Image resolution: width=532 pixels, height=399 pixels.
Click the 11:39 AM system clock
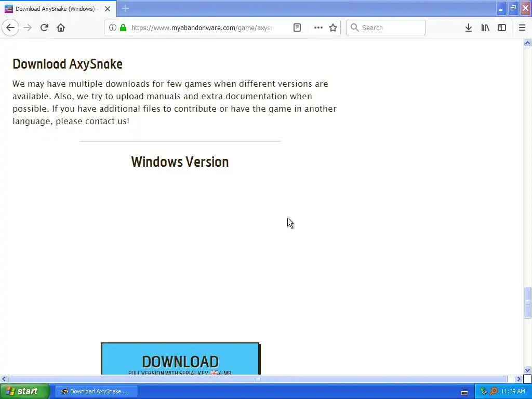513,391
